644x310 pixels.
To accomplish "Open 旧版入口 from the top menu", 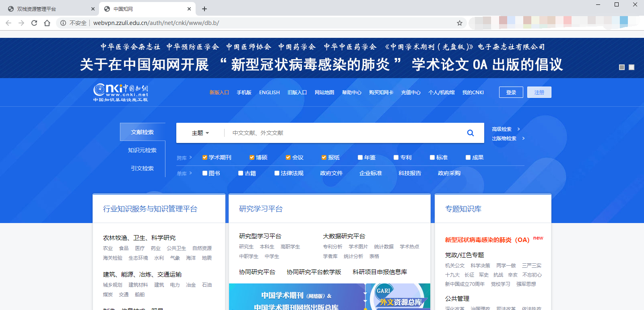I will point(297,93).
